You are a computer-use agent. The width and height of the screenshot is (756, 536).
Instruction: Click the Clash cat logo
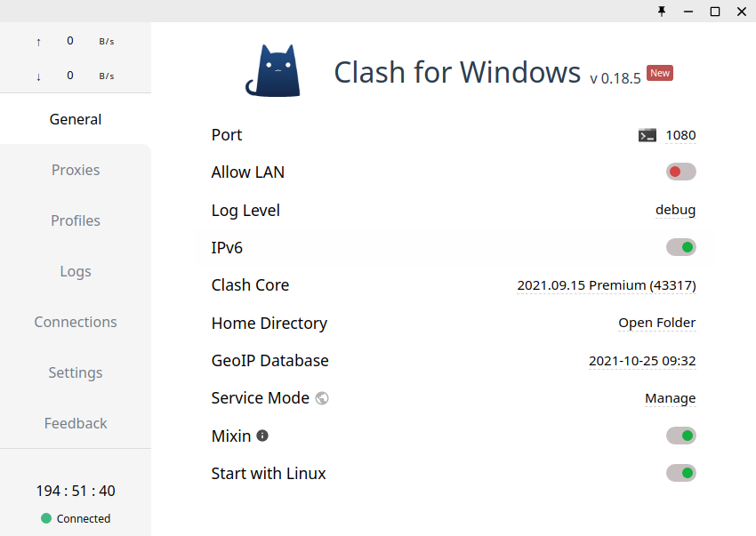pos(273,71)
